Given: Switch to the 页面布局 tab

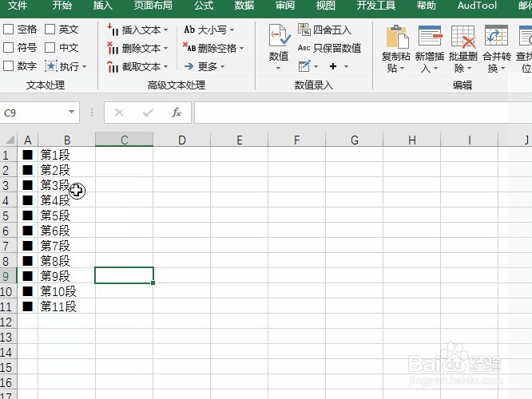Looking at the screenshot, I should (x=153, y=6).
